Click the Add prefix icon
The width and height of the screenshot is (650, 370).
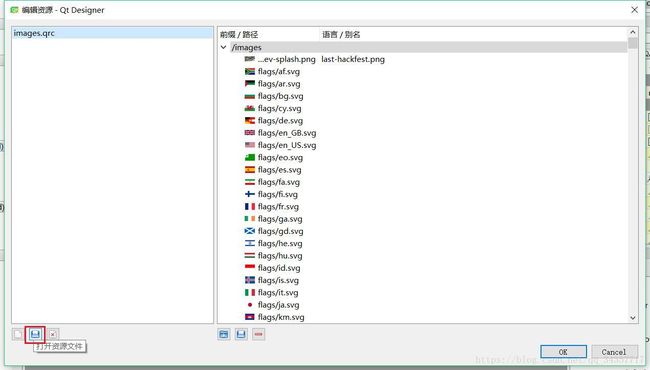coord(224,334)
